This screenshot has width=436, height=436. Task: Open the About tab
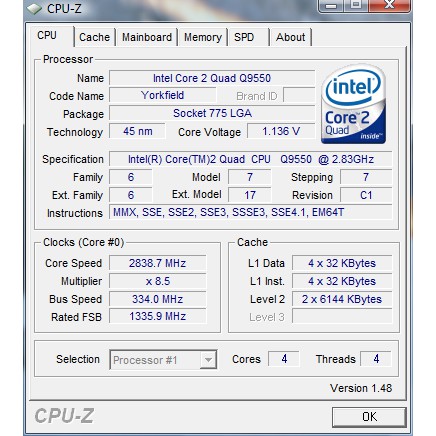point(291,37)
